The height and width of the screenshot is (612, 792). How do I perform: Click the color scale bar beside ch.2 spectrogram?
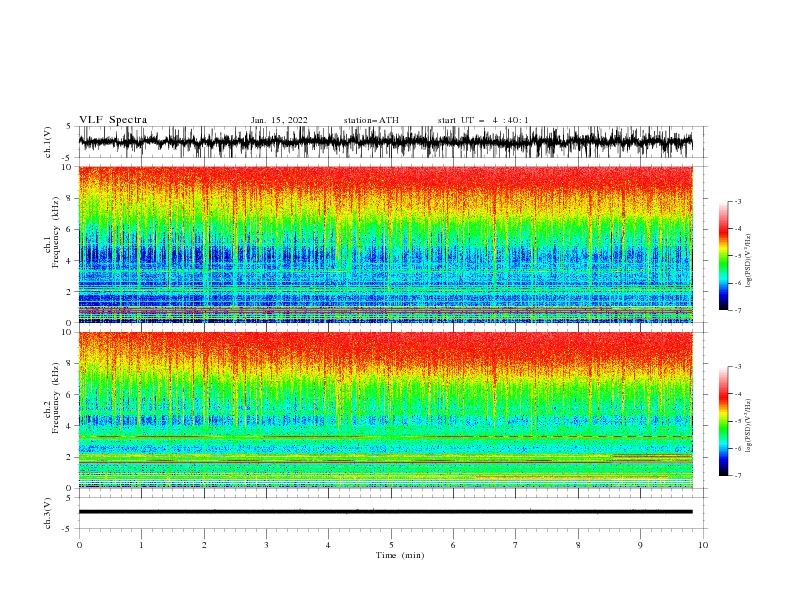click(x=724, y=421)
